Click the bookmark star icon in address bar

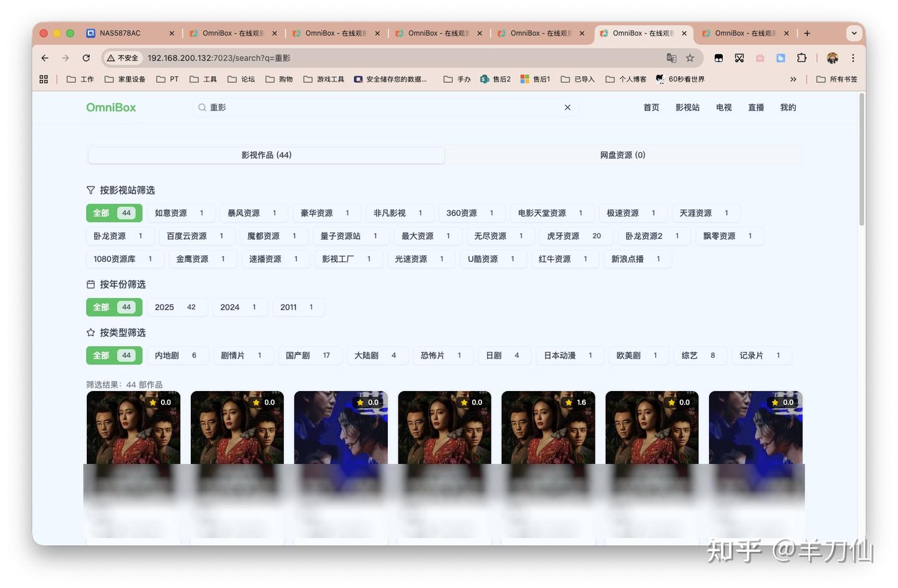point(690,58)
